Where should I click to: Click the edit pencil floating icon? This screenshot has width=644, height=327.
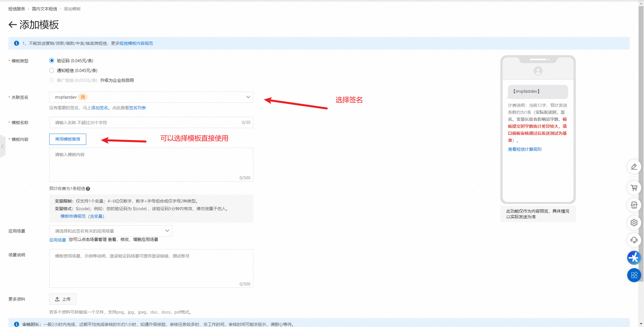[634, 167]
